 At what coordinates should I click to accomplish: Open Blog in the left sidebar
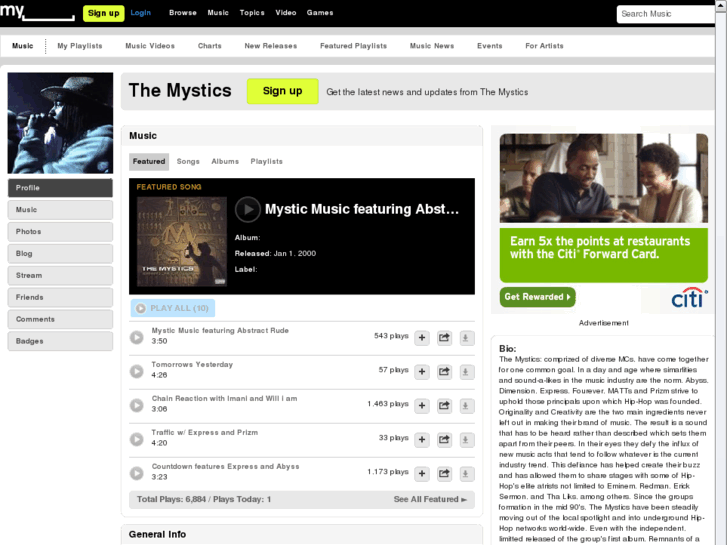pyautogui.click(x=60, y=254)
